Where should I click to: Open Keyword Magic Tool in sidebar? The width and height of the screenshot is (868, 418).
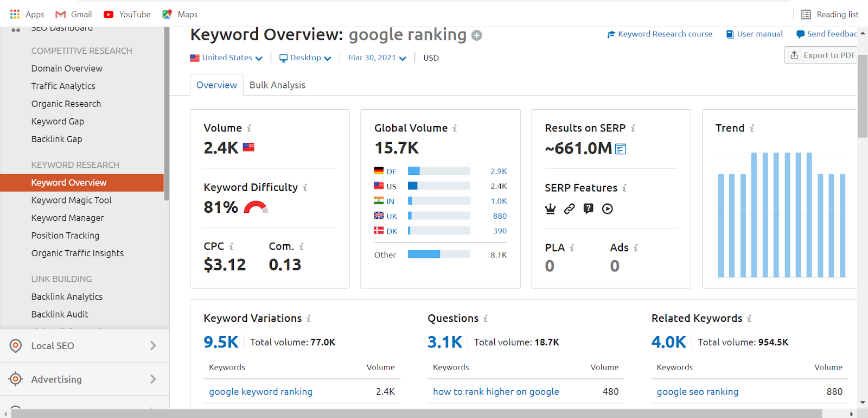pyautogui.click(x=72, y=200)
